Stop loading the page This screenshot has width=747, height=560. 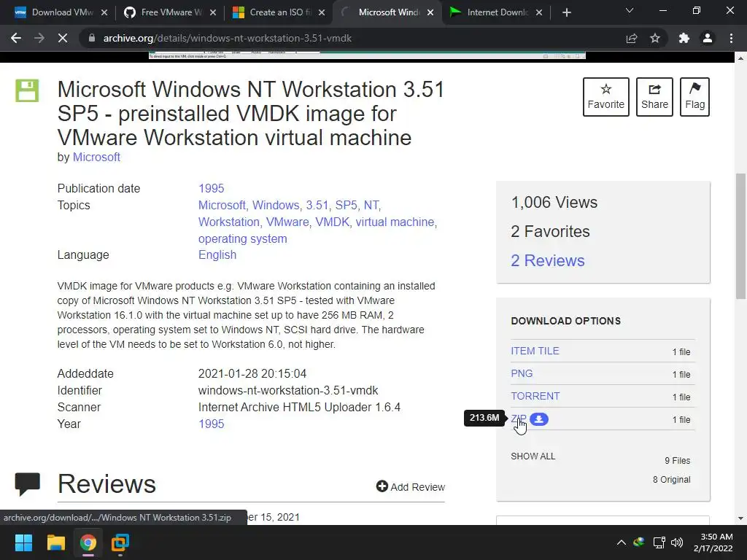(x=63, y=38)
